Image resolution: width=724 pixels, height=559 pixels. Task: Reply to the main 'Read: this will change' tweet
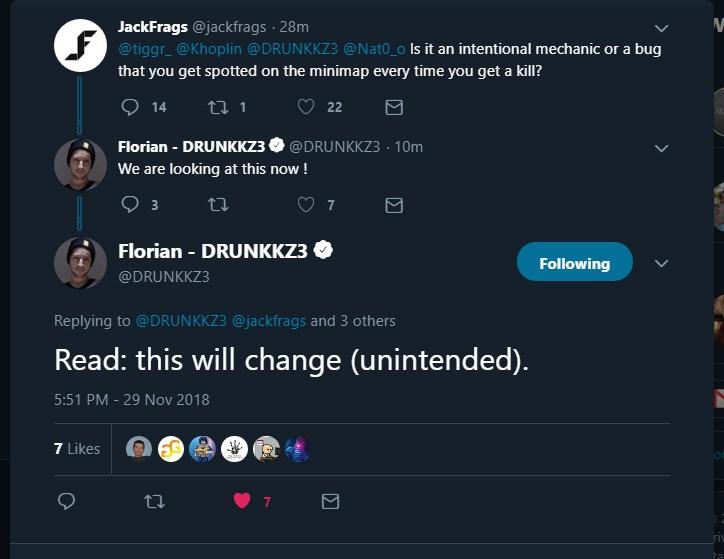pyautogui.click(x=67, y=501)
